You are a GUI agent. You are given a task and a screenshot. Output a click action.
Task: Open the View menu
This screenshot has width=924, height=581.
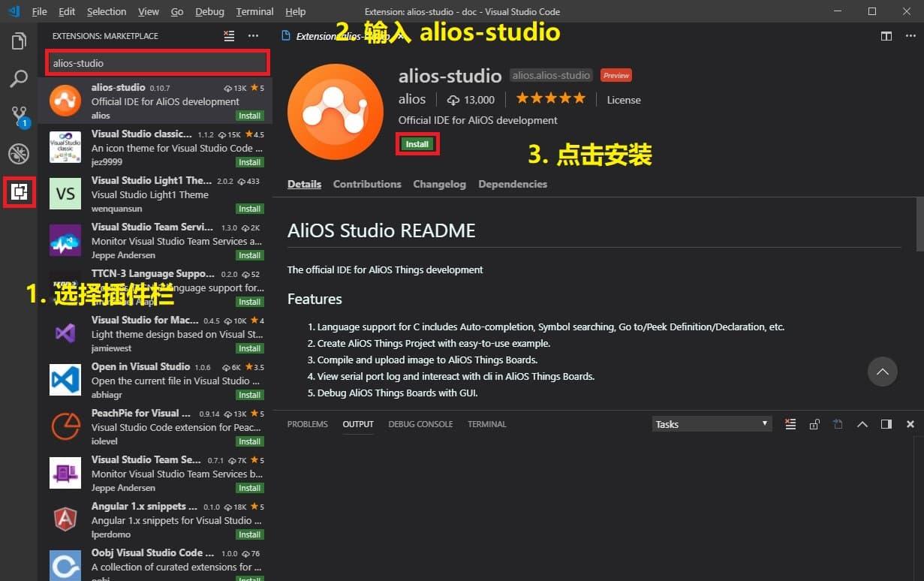149,11
